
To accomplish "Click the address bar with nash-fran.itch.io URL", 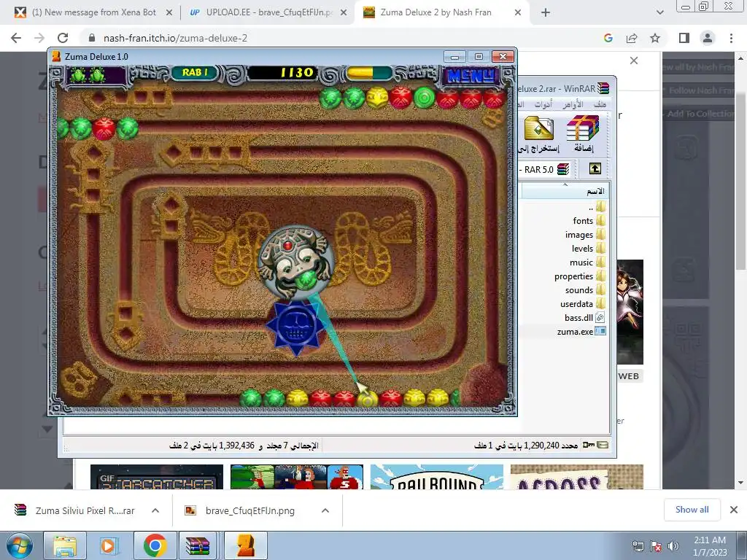I will 174,38.
